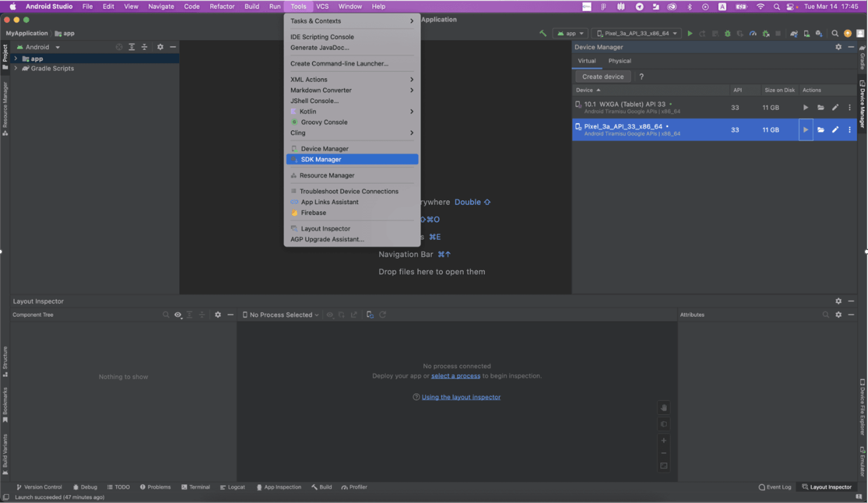868x503 pixels.
Task: Open Pixel_3a_API_33 more actions menu
Action: [850, 130]
